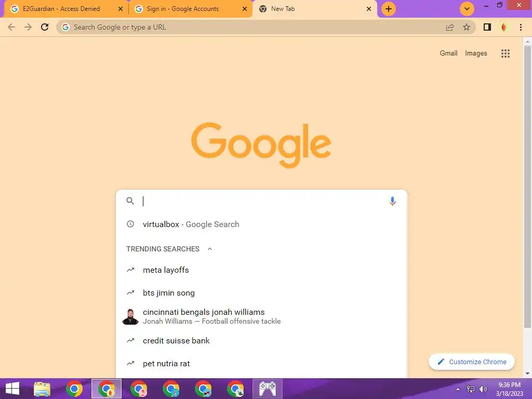Click the Jonah Williams thumbnail photo

(x=130, y=316)
